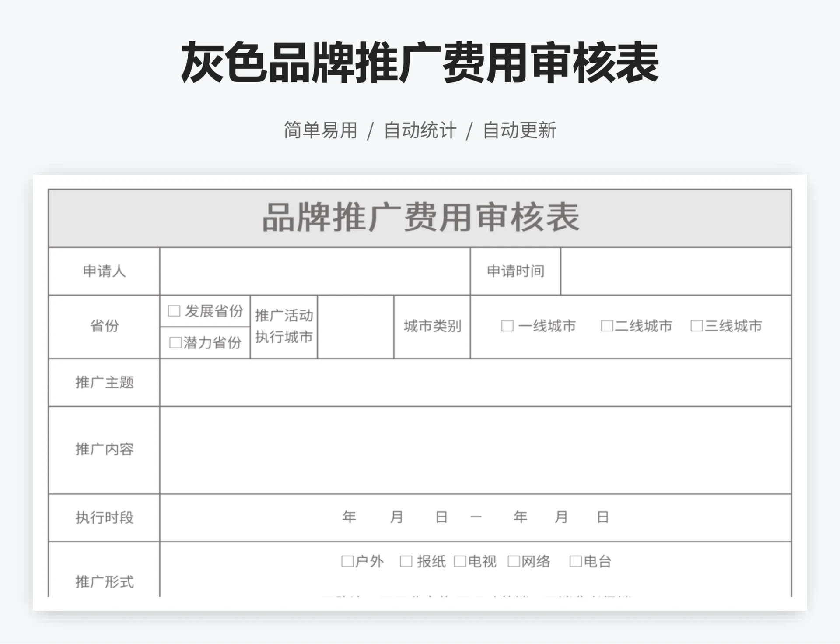Click the 申请人 input cell
Screen dimensions: 840x644
[x=315, y=271]
